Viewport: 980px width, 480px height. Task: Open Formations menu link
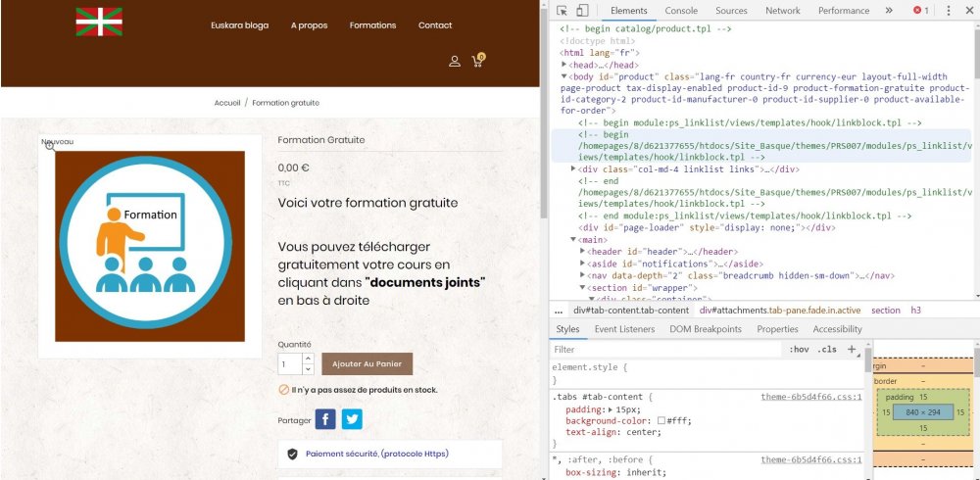coord(372,25)
